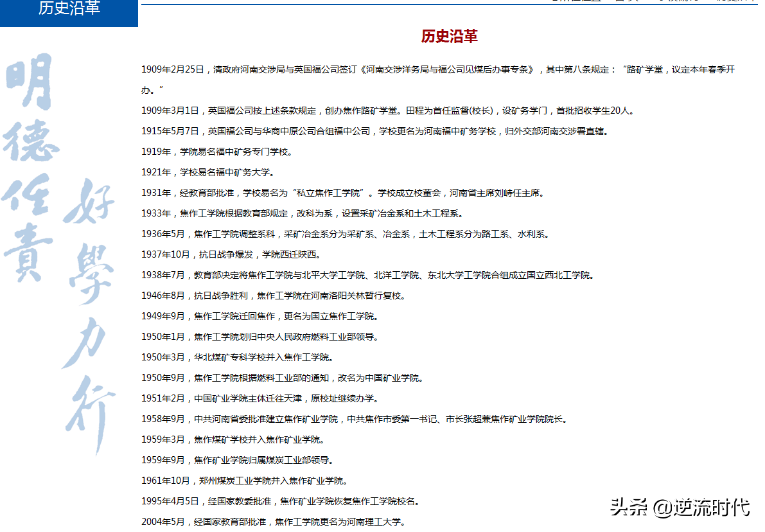Click the 2004年5月 河南理工大学 line
The width and height of the screenshot is (765, 532).
pos(274,522)
